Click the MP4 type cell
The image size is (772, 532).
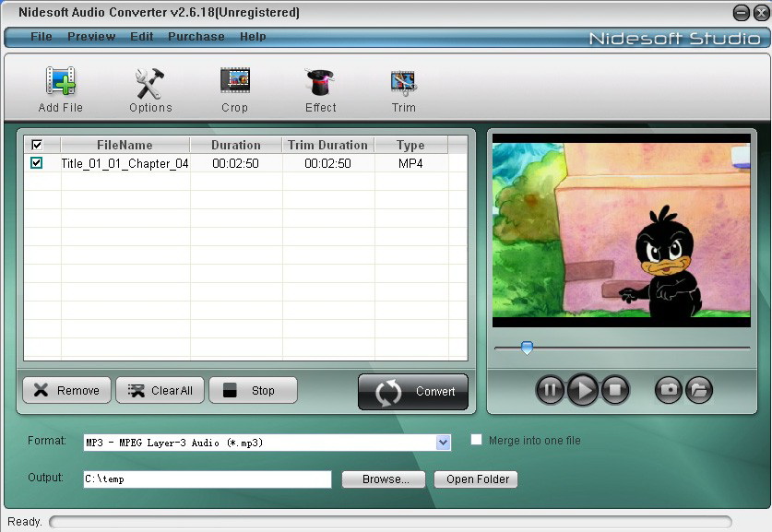pos(410,163)
